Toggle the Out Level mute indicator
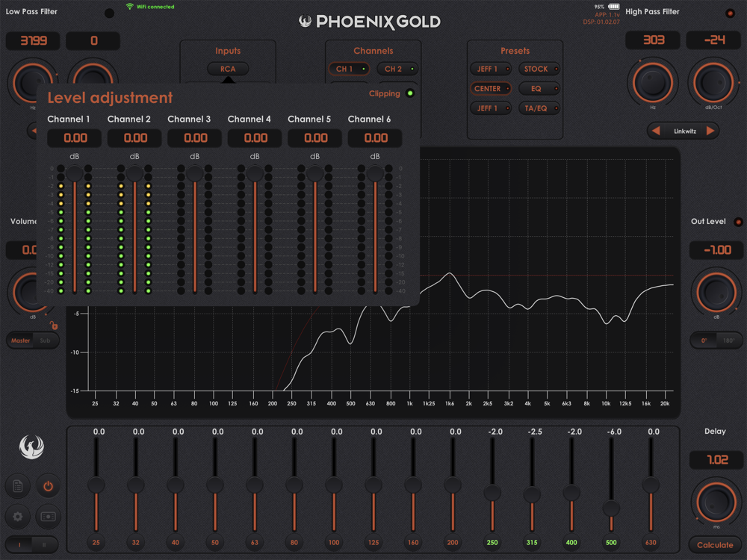The width and height of the screenshot is (747, 560). [738, 222]
